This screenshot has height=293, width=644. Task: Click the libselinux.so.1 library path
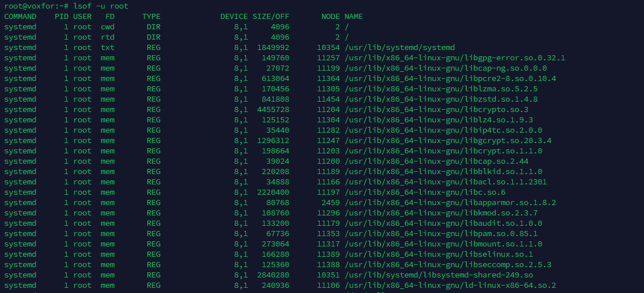tap(439, 255)
